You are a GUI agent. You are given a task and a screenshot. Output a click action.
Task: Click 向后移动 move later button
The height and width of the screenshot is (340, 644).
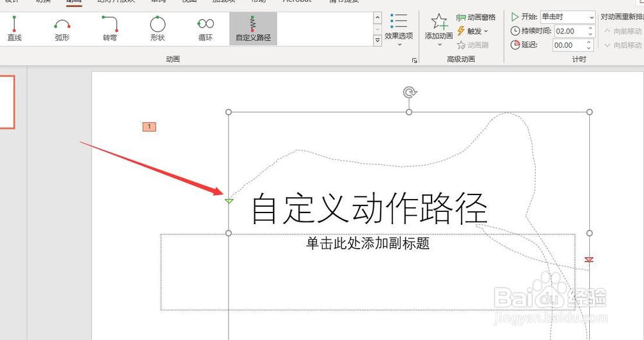click(x=623, y=45)
